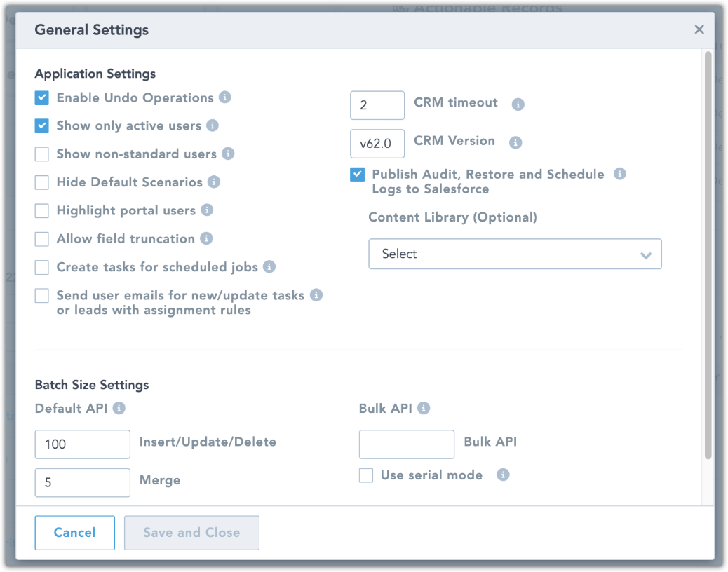Click the CRM Version field showing v62.0

coord(377,144)
